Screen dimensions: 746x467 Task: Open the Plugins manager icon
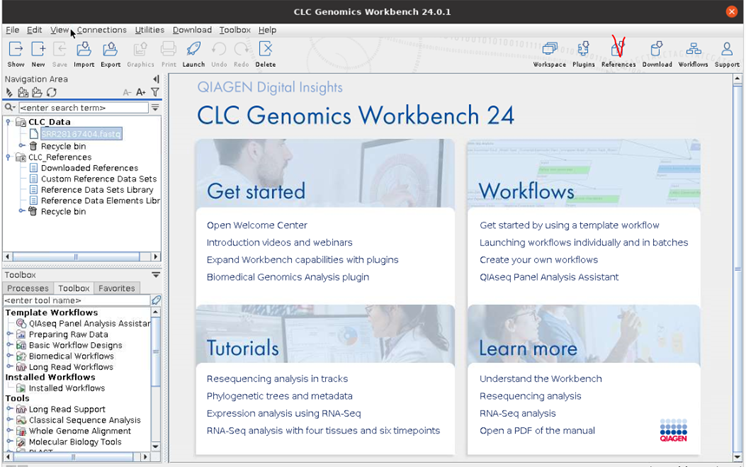583,49
